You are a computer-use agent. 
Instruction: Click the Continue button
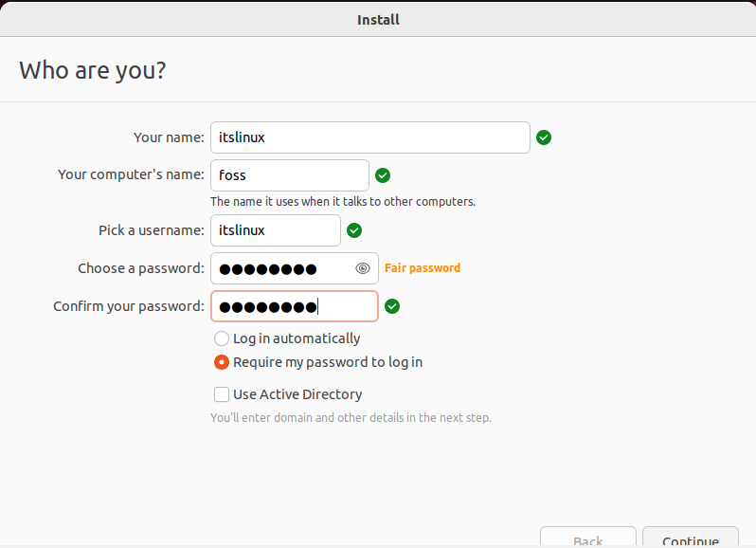691,537
